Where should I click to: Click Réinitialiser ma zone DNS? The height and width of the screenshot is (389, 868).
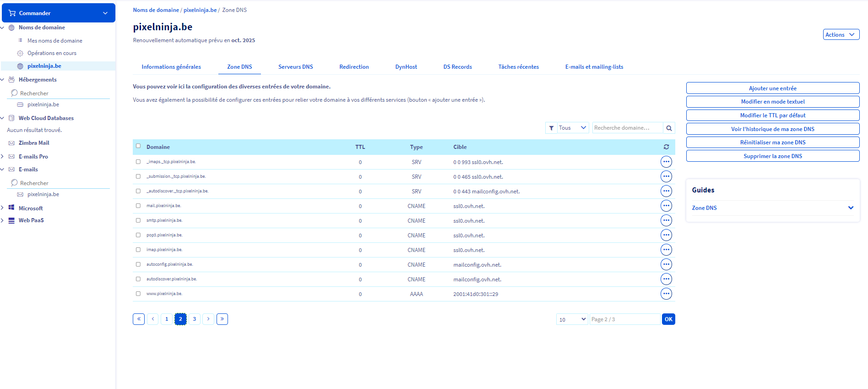[x=772, y=142]
